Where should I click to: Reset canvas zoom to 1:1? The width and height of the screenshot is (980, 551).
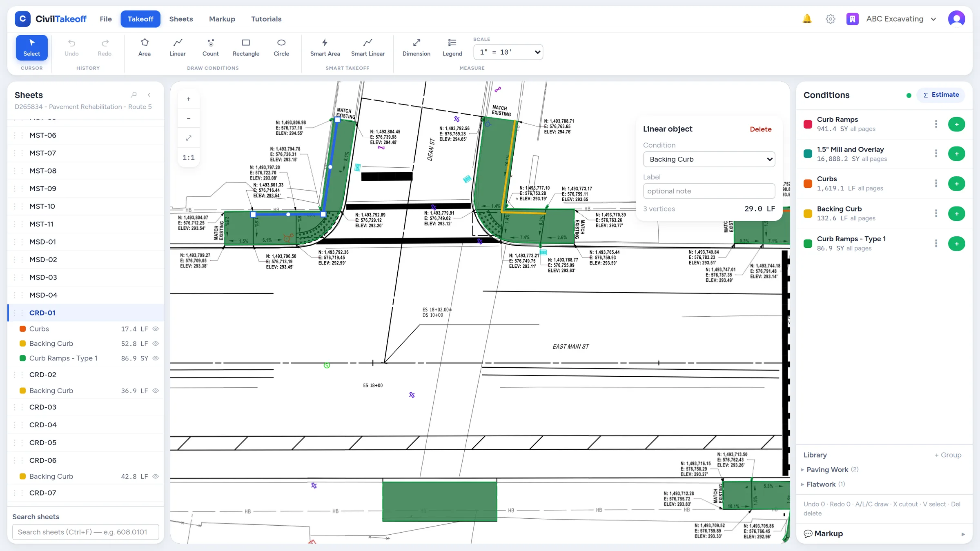[x=189, y=158]
